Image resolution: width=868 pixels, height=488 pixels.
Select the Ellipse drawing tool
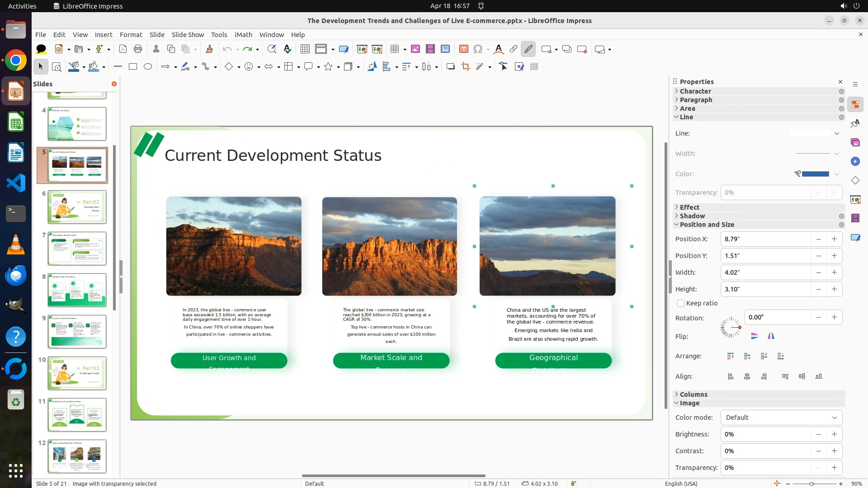tap(148, 67)
